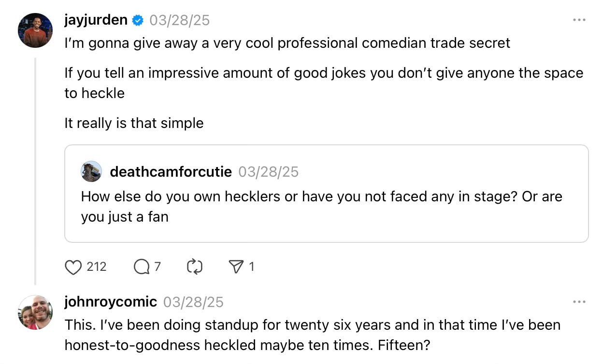Repost jayjurden's post using the repost icon
603x364 pixels.
coord(194,267)
